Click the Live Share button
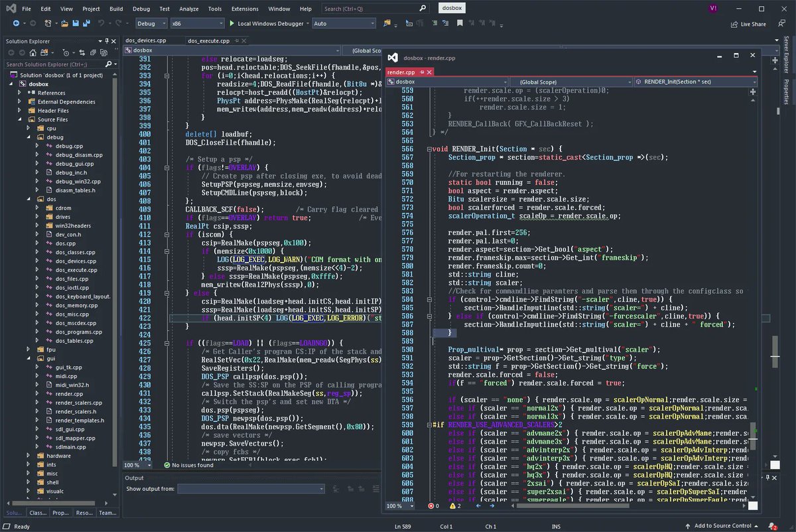This screenshot has width=796, height=532. [x=748, y=24]
